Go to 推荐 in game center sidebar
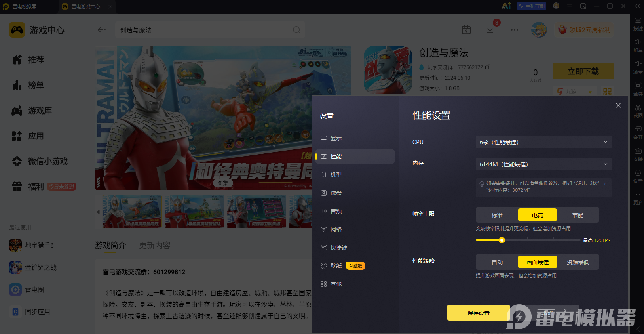The height and width of the screenshot is (334, 644). click(28, 59)
